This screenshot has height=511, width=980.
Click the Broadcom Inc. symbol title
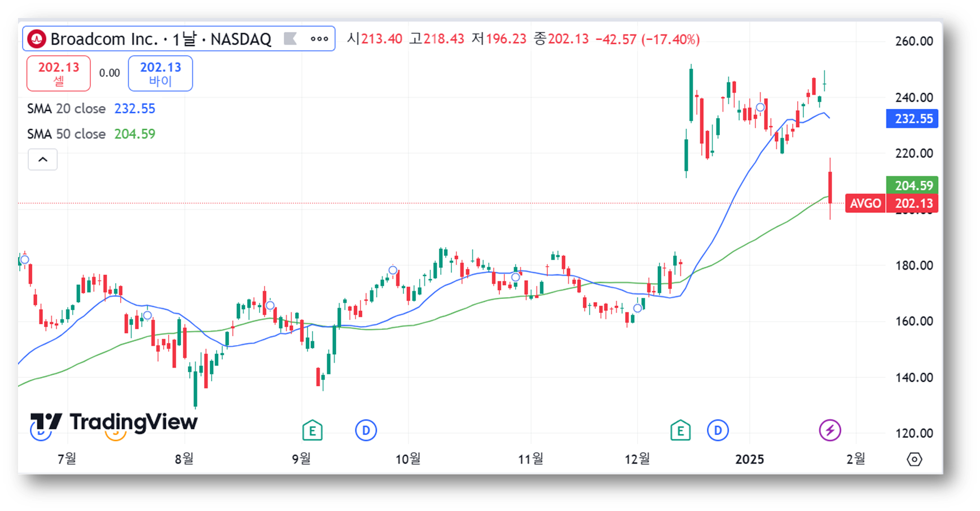point(104,39)
